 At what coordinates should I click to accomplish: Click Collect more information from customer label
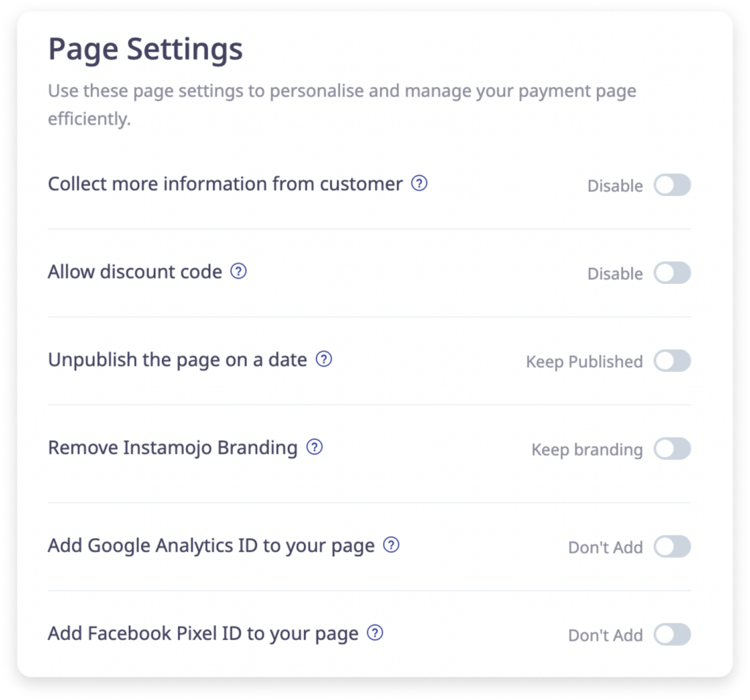point(225,184)
